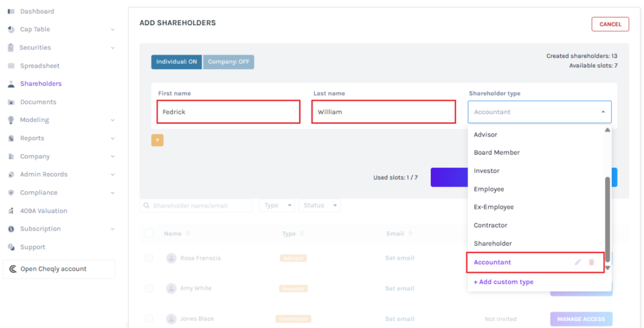Click the 409A Valuation sidebar icon
The image size is (644, 328).
click(11, 211)
